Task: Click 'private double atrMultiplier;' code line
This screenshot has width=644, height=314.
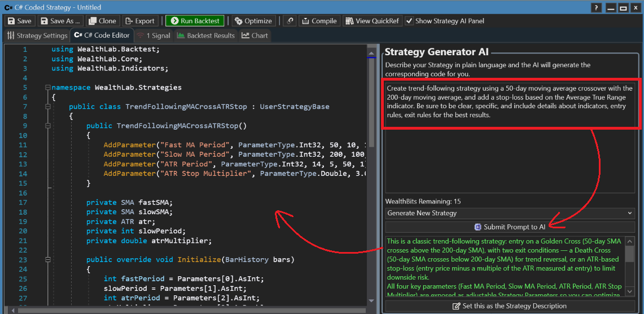Action: coord(149,241)
